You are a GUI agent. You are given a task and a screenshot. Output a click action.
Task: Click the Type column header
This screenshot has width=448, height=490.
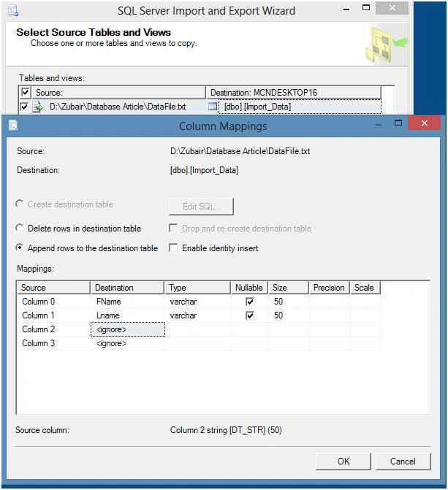click(x=198, y=288)
